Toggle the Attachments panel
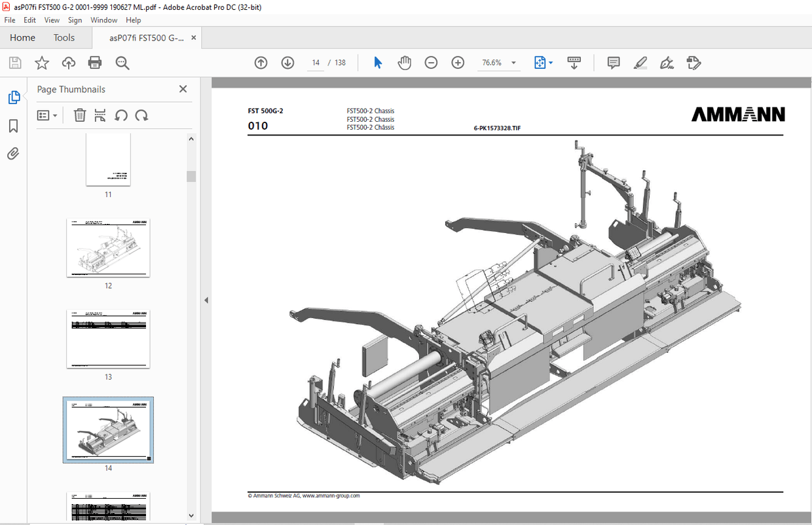Viewport: 812px width, 525px height. (x=14, y=153)
